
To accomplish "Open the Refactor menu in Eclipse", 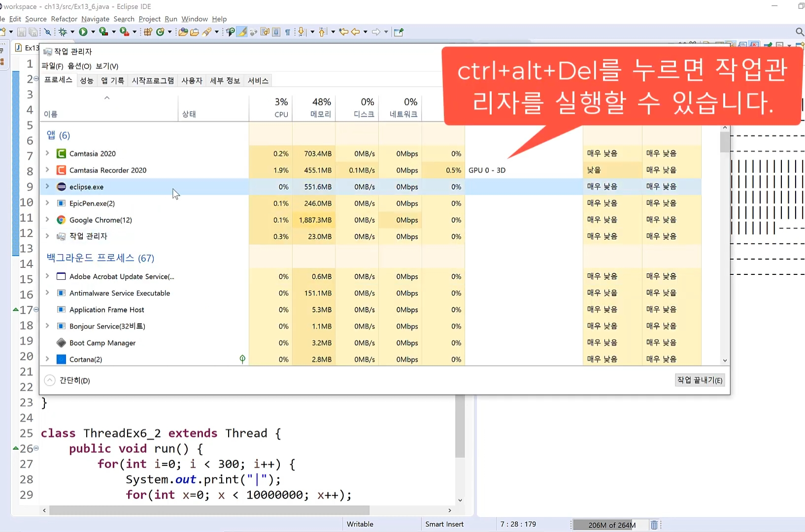I will tap(64, 19).
